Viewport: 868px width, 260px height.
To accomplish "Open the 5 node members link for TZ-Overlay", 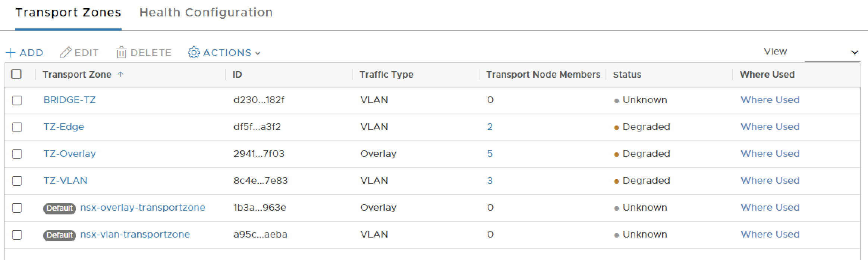I will point(490,154).
